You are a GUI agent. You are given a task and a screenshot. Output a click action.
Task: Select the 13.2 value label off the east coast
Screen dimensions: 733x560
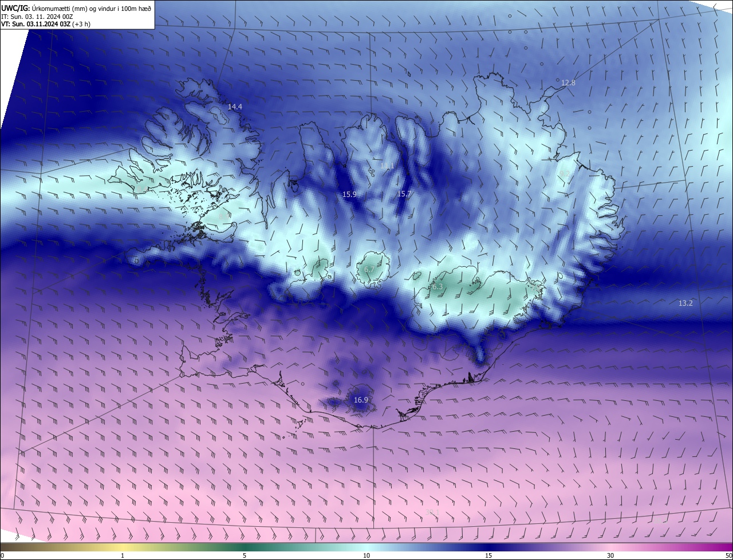pos(685,303)
